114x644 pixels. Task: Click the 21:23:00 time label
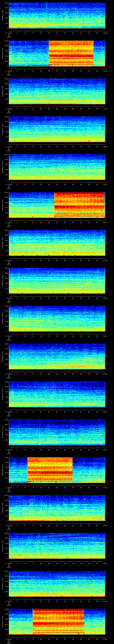click(9, 374)
